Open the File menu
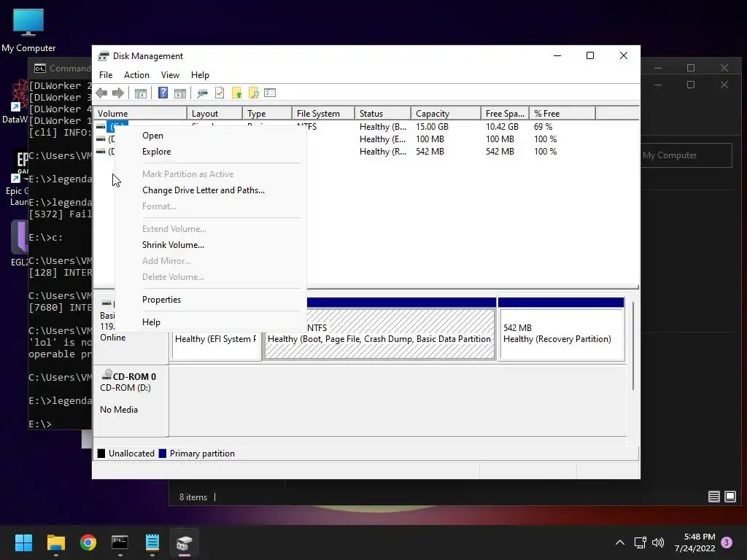 pyautogui.click(x=106, y=75)
